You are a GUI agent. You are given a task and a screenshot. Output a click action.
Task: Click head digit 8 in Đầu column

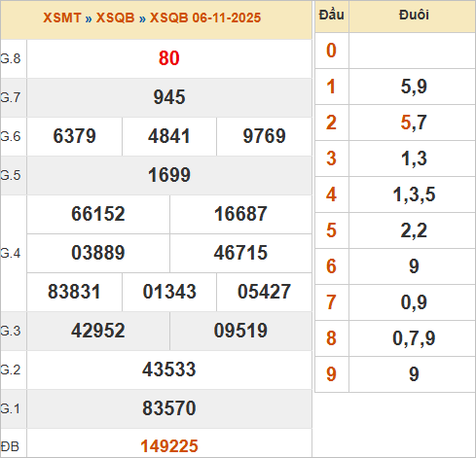[331, 338]
